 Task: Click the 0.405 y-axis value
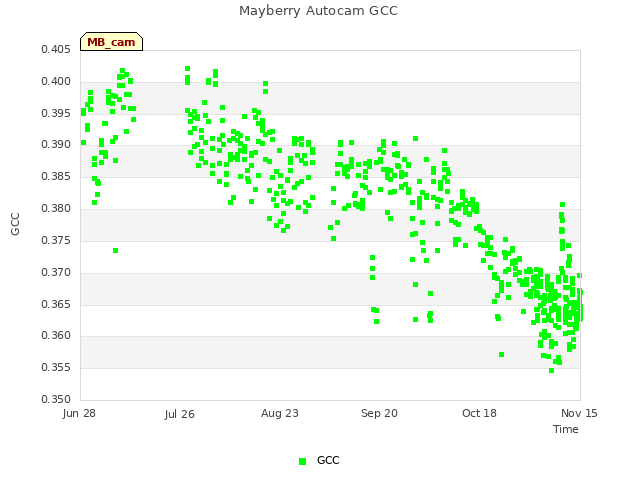click(56, 50)
